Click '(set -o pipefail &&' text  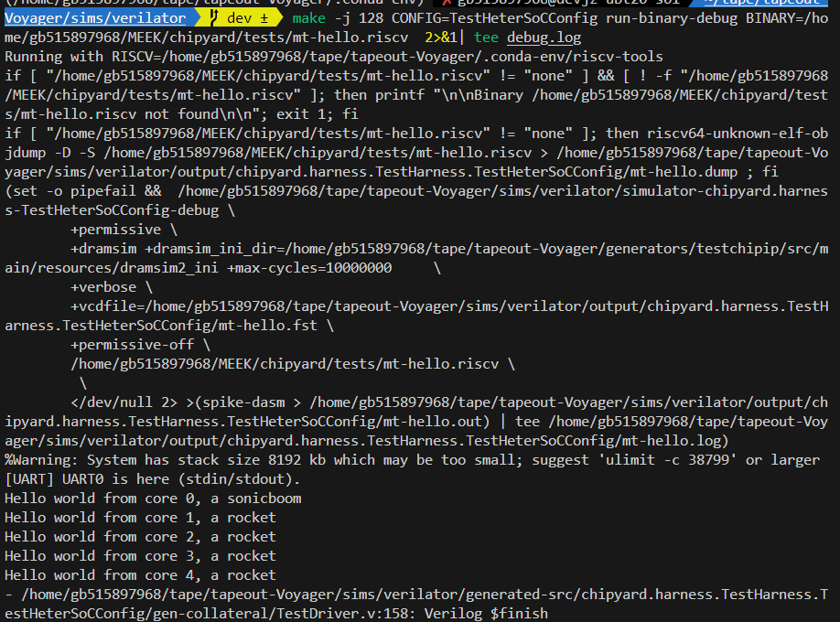pos(83,191)
